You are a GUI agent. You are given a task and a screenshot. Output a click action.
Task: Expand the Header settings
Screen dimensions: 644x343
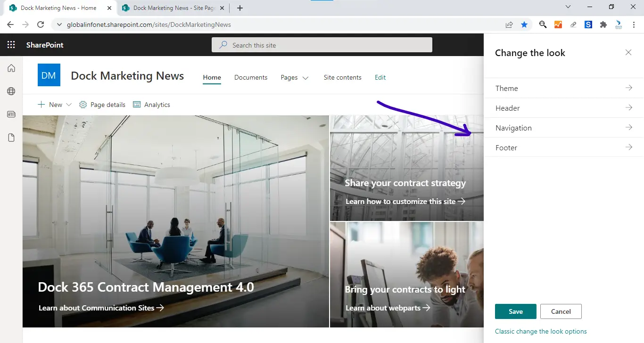pyautogui.click(x=564, y=108)
